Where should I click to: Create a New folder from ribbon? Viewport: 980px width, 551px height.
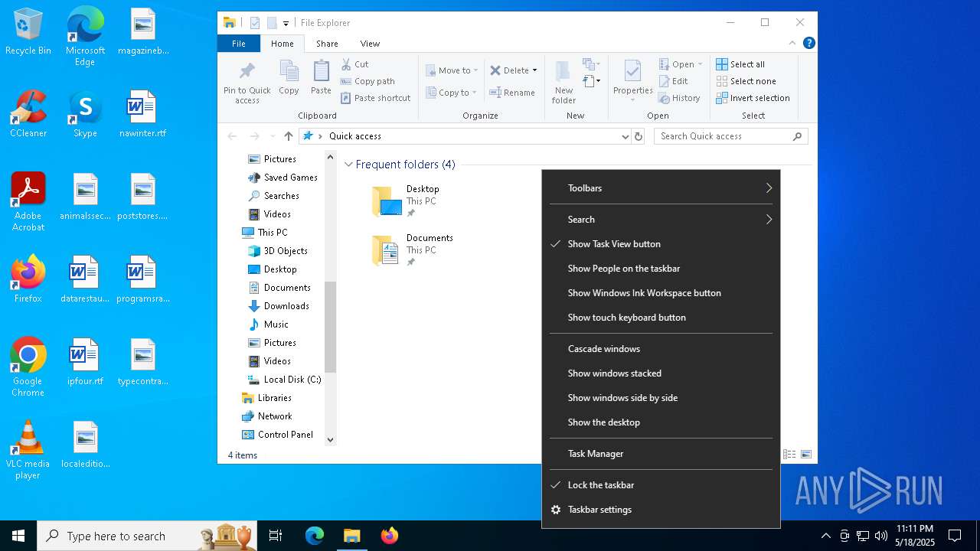point(563,83)
